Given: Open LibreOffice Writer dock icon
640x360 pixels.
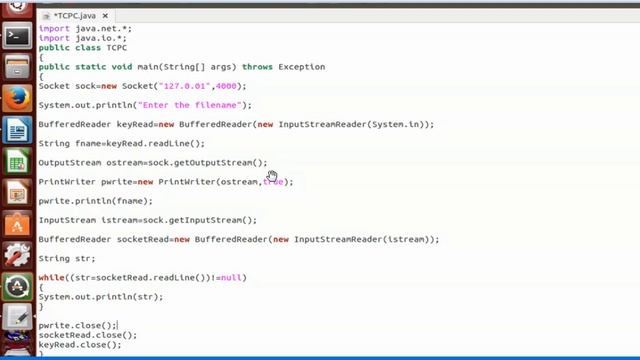Looking at the screenshot, I should click(x=17, y=130).
